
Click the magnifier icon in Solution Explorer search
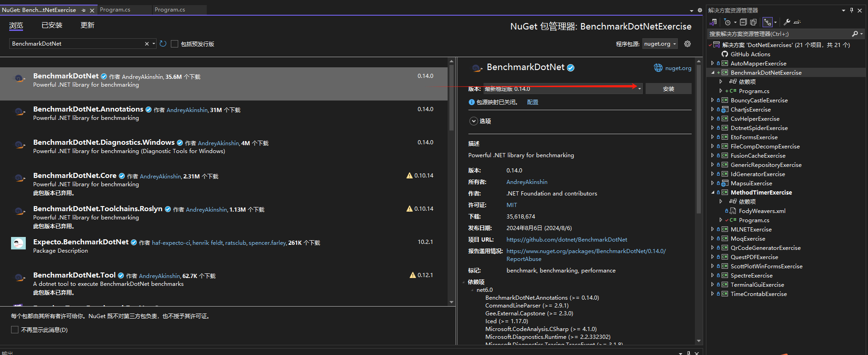855,34
